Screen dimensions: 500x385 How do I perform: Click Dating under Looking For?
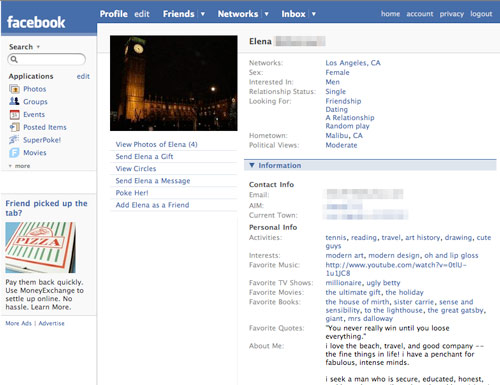point(336,109)
